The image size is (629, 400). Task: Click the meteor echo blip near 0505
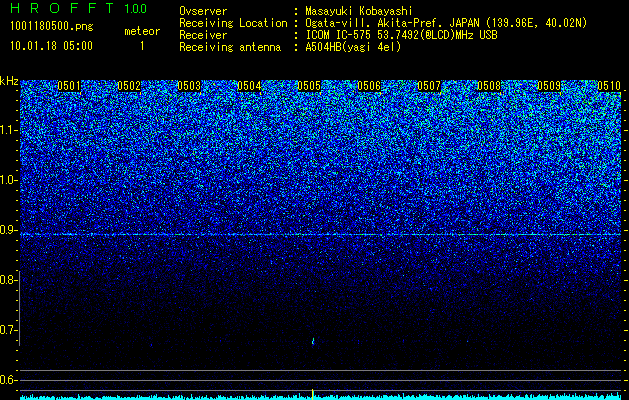pos(313,341)
